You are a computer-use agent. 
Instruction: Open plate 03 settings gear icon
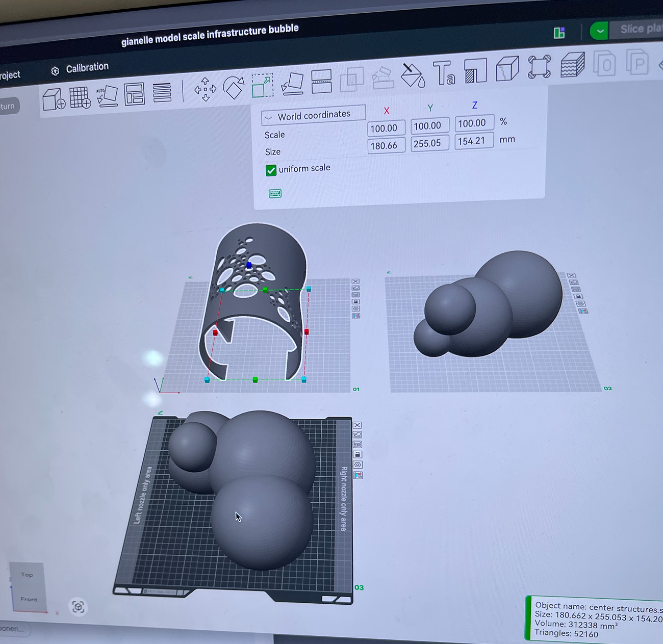click(x=358, y=465)
